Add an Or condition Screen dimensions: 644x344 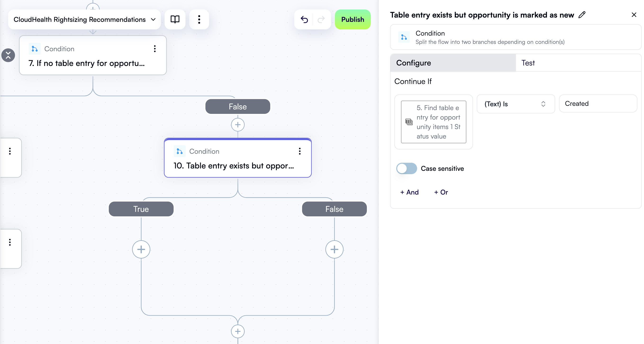point(441,192)
